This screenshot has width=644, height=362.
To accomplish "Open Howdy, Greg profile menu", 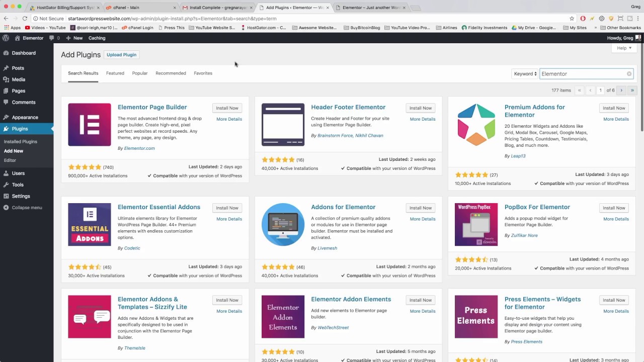I will coord(623,38).
